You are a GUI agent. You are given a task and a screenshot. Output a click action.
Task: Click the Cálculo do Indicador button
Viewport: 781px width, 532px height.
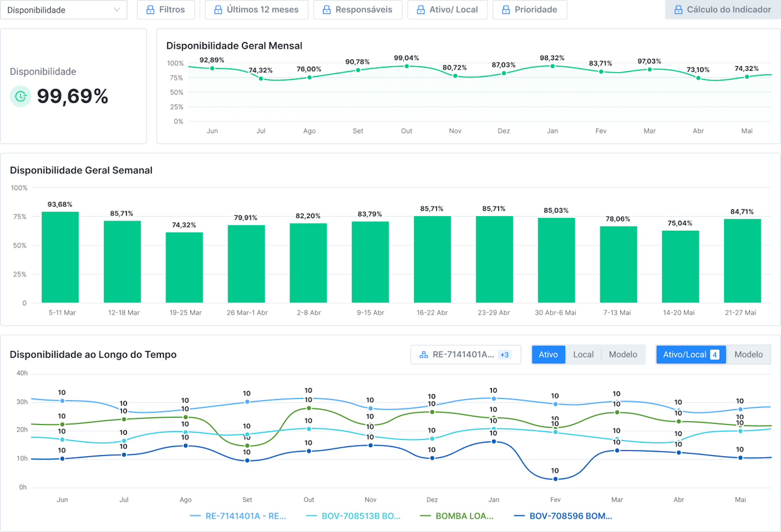tap(723, 10)
